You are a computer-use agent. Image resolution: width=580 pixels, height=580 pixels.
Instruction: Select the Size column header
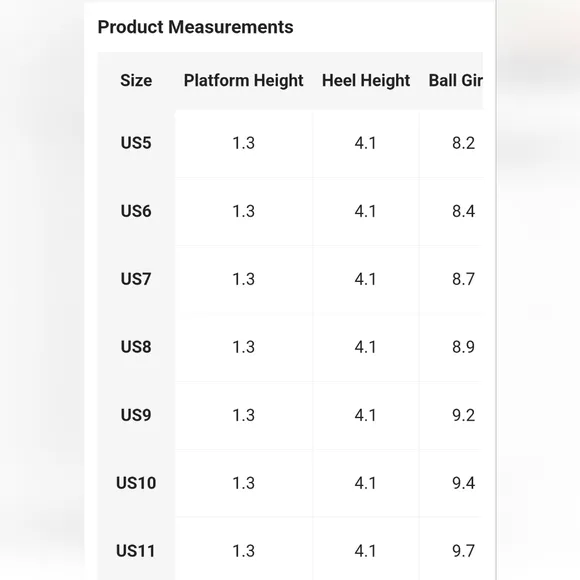click(x=136, y=81)
